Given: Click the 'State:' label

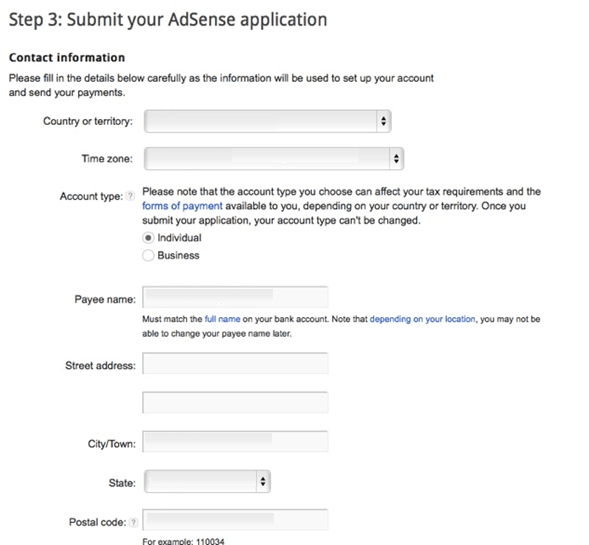Looking at the screenshot, I should tap(122, 483).
